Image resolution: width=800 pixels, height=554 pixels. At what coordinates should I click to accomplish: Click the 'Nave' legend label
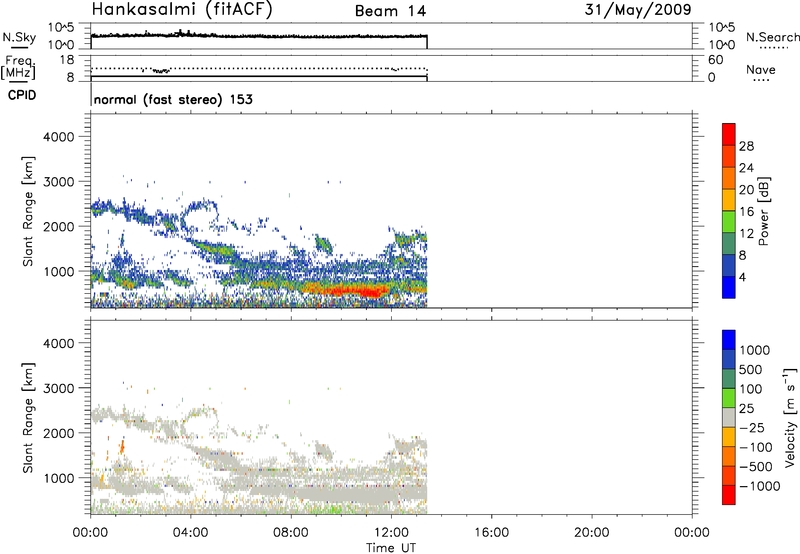(x=761, y=69)
